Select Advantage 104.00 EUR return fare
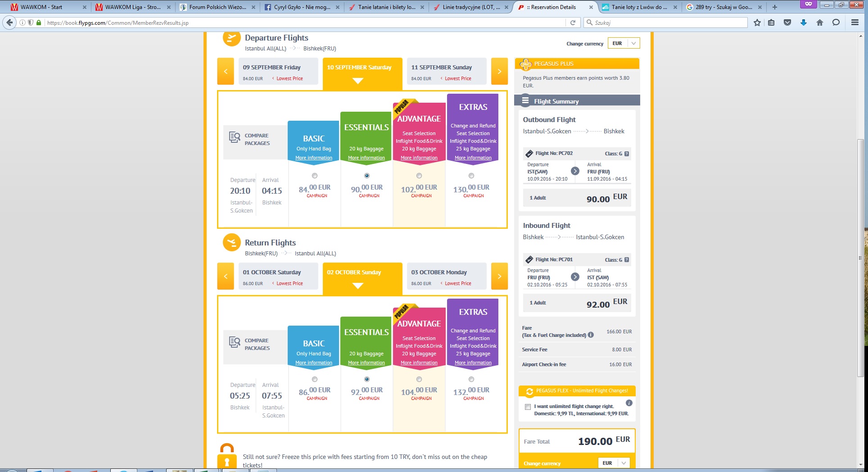 pyautogui.click(x=419, y=379)
